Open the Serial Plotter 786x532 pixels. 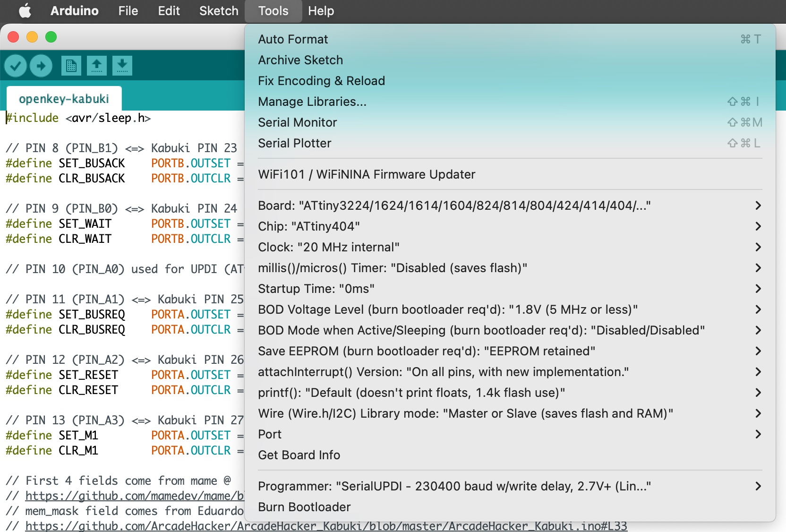click(x=510, y=143)
